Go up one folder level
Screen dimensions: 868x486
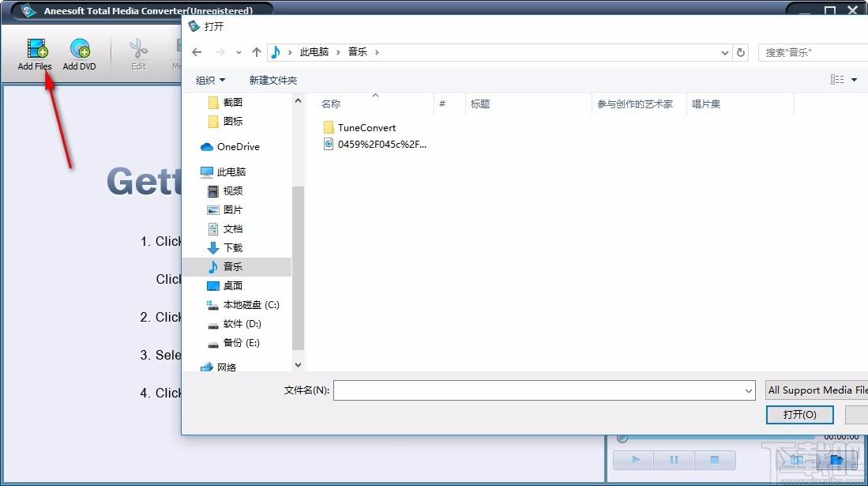click(x=257, y=52)
